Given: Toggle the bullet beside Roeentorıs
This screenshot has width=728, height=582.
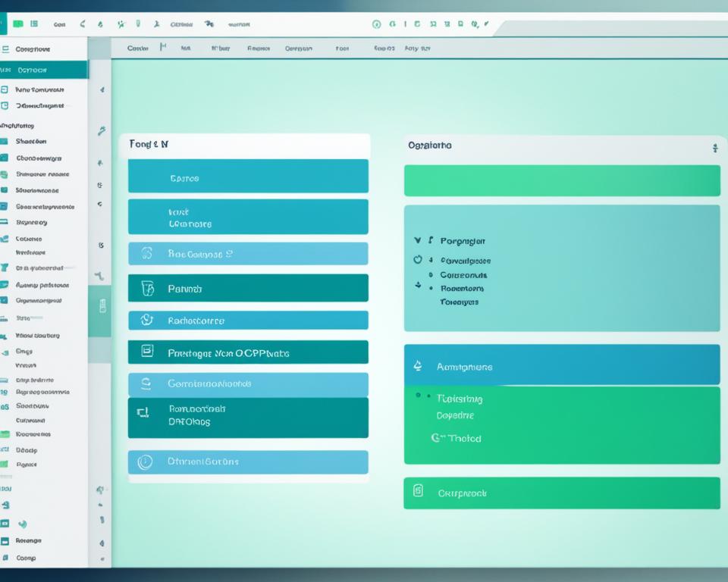Looking at the screenshot, I should pos(431,288).
